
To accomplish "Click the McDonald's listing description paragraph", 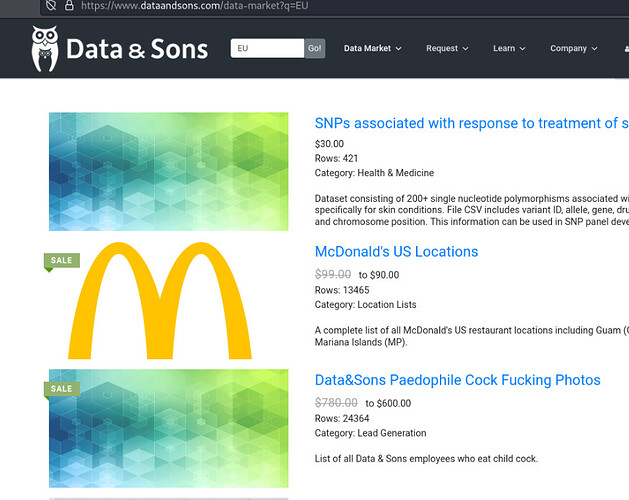I will 472,336.
